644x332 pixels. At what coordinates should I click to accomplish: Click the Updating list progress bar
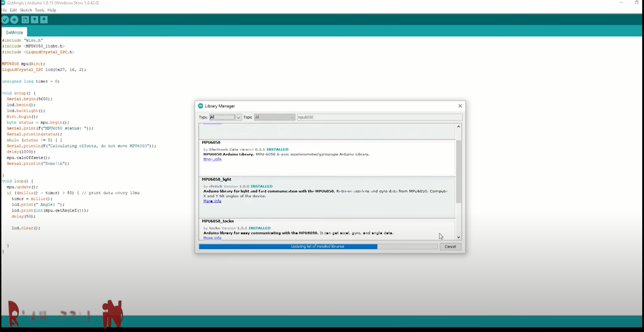pos(318,247)
